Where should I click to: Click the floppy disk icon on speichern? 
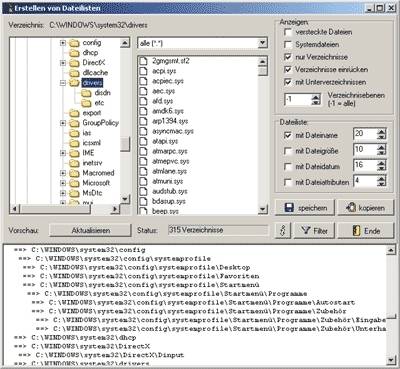click(x=289, y=208)
